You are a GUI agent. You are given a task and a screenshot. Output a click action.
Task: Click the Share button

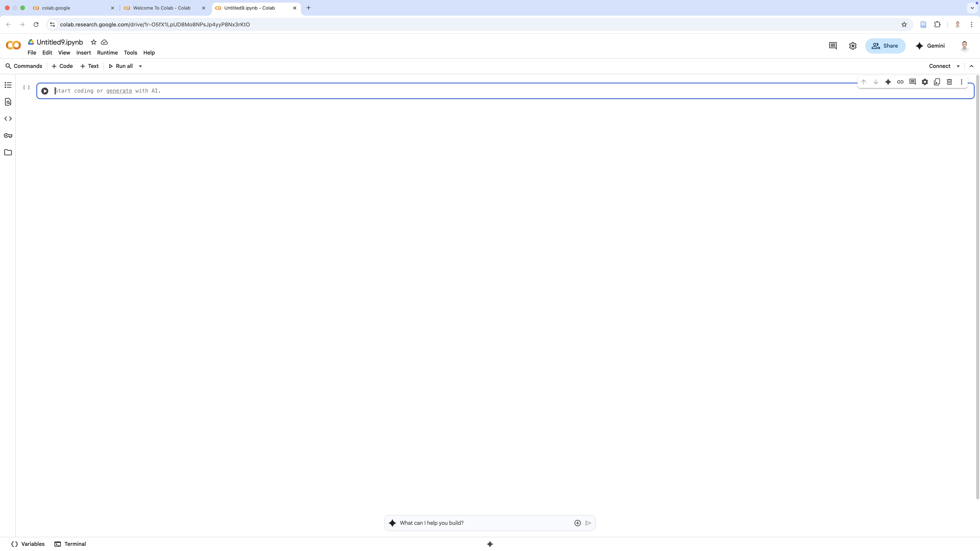[x=885, y=46]
